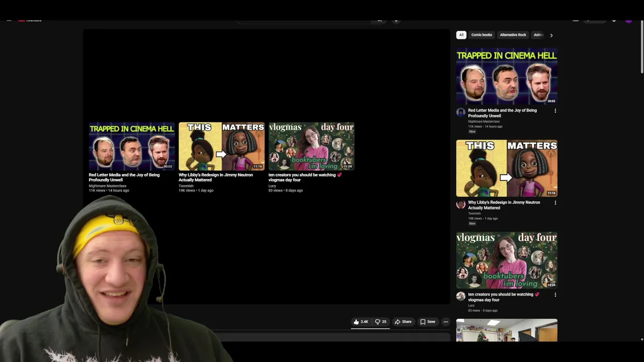The width and height of the screenshot is (644, 362).
Task: Click the New badge under Red Letter Media video
Action: [472, 131]
